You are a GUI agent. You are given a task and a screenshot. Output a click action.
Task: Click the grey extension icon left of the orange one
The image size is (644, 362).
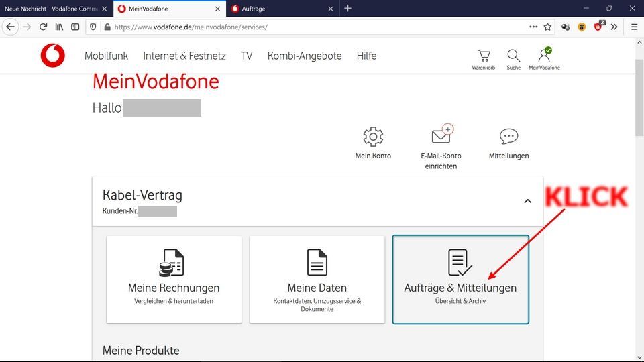click(x=566, y=27)
